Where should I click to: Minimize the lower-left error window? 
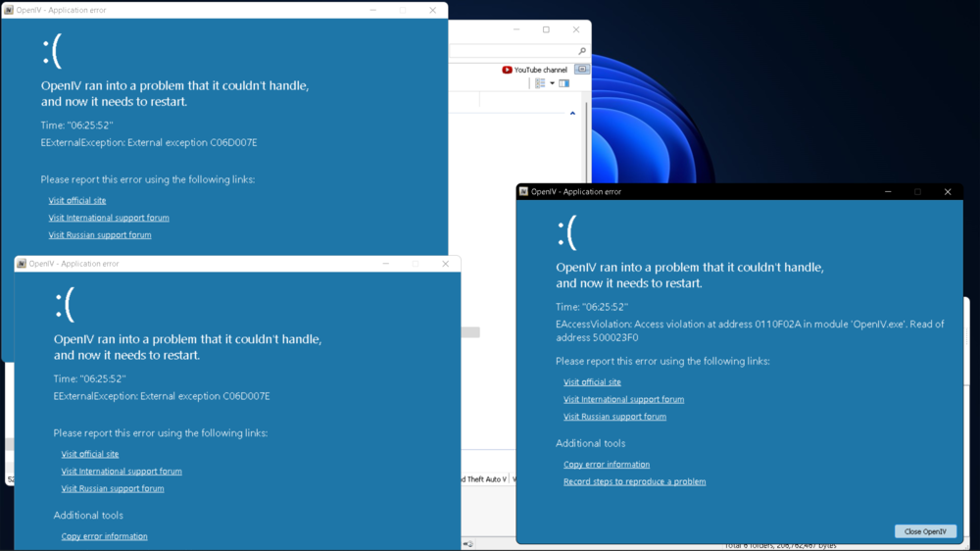point(386,264)
